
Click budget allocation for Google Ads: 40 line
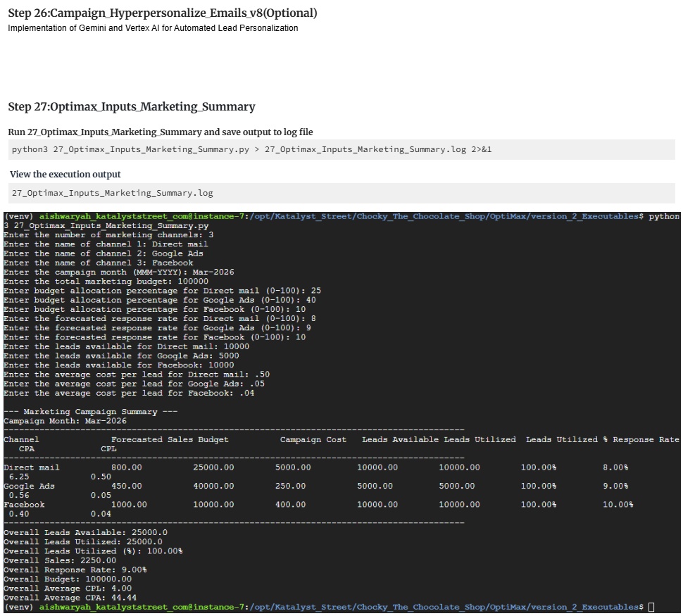point(160,300)
